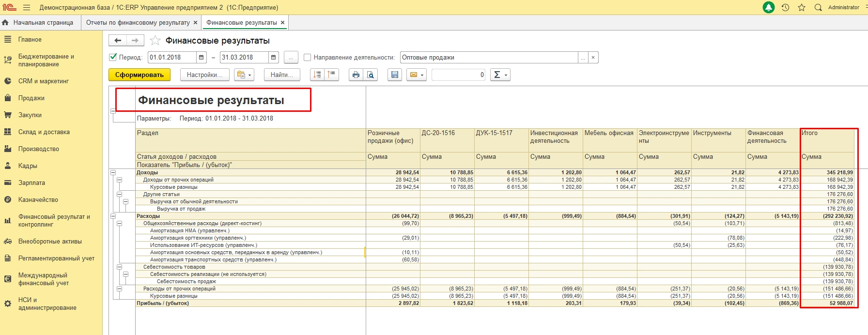Click the green notifications bell icon

(769, 8)
